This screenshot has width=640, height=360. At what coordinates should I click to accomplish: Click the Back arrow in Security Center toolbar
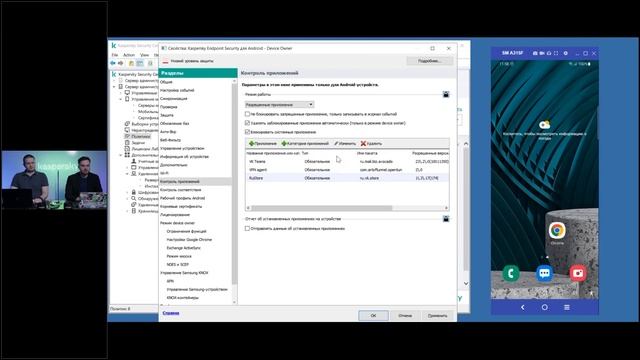coord(113,63)
